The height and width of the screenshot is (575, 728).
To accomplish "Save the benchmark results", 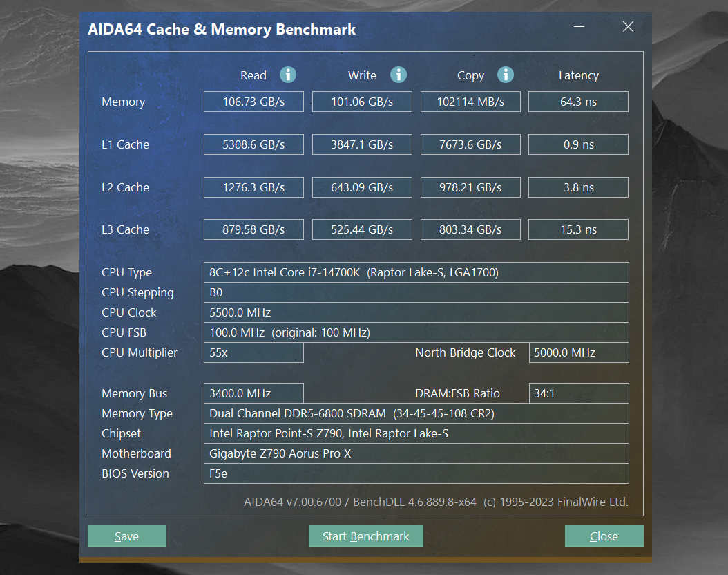I will 127,536.
